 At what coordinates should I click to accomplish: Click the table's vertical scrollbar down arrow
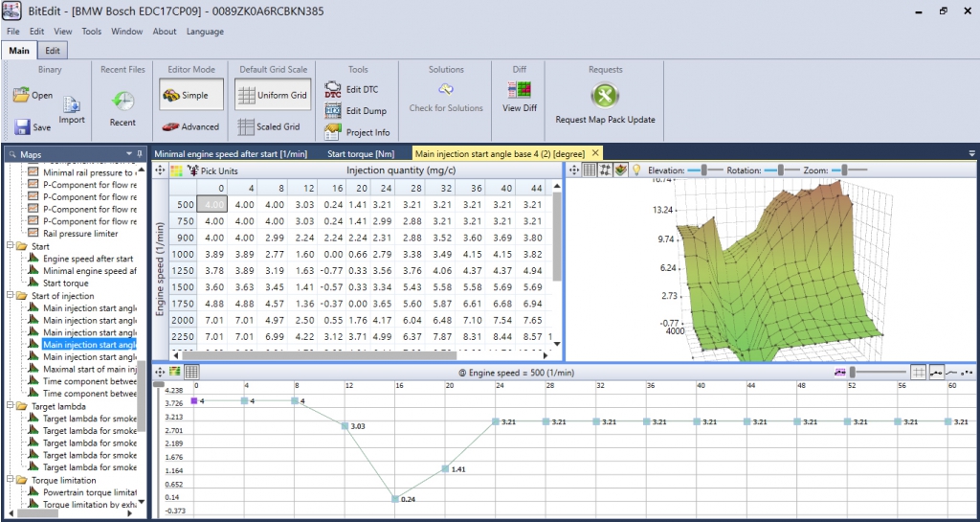[x=556, y=344]
